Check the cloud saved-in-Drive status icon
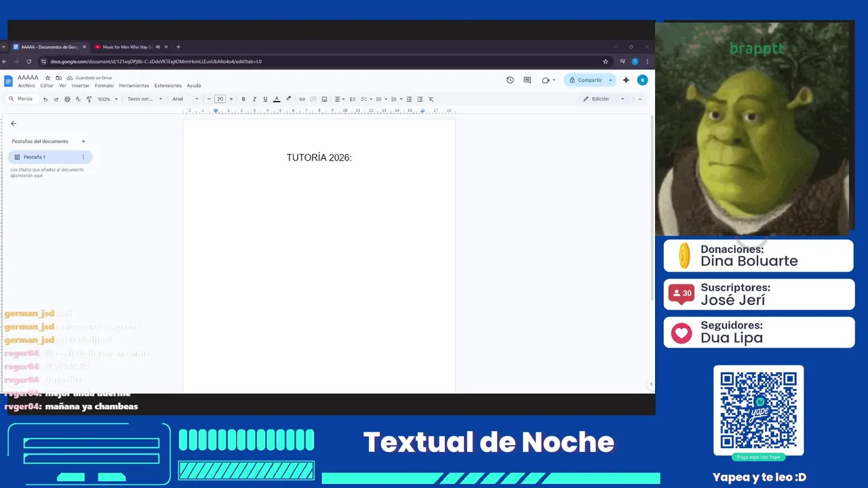Screen dimensions: 868x488 [x=69, y=78]
